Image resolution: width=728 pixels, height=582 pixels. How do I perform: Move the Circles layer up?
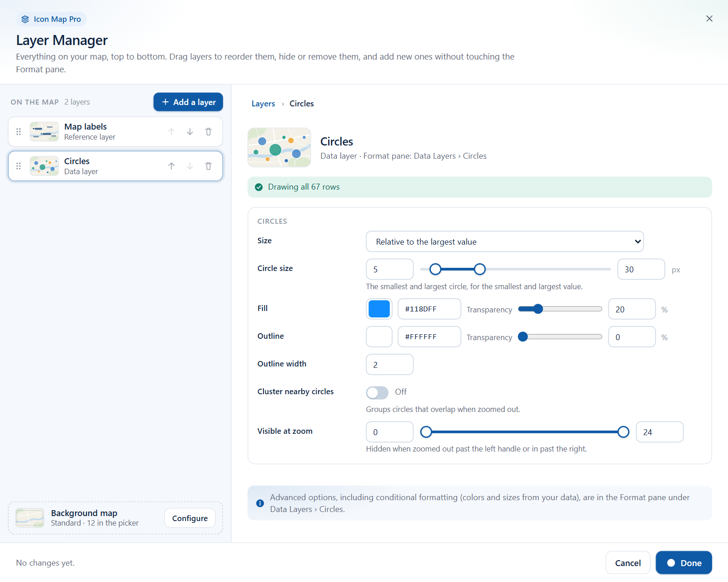172,166
